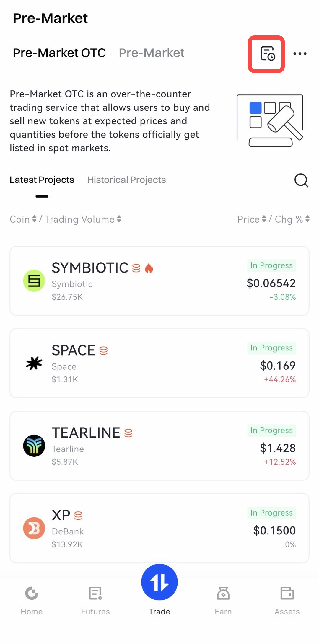
Task: Open the order history icon
Action: coord(267,54)
